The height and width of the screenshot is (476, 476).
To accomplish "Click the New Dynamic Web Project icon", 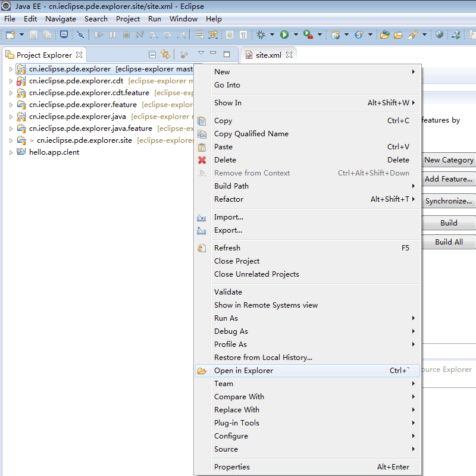I will click(336, 35).
